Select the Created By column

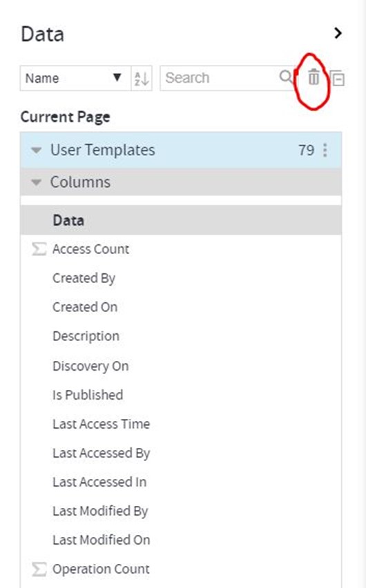coord(84,278)
